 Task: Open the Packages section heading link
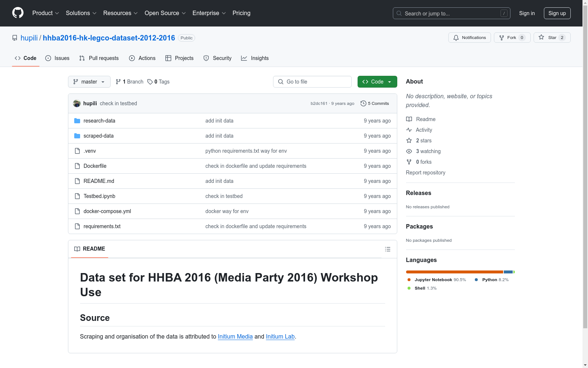click(x=419, y=226)
